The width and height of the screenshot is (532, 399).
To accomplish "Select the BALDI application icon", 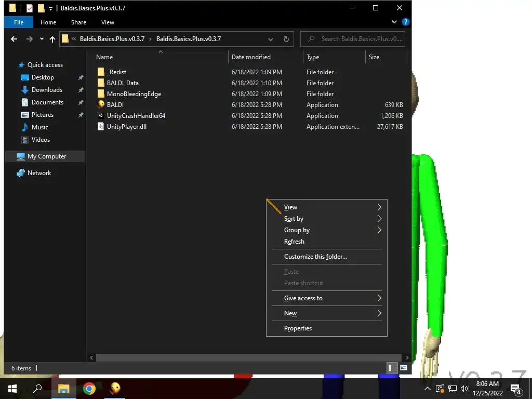I will [x=101, y=104].
